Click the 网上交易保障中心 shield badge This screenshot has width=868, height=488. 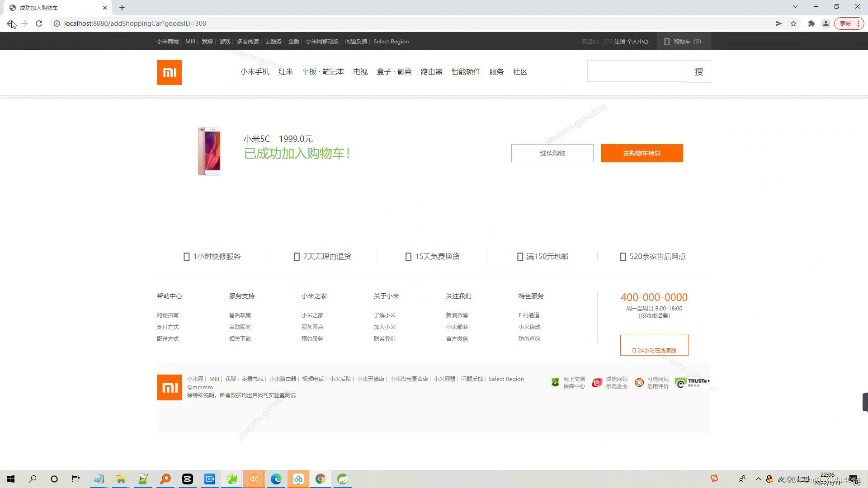click(555, 382)
